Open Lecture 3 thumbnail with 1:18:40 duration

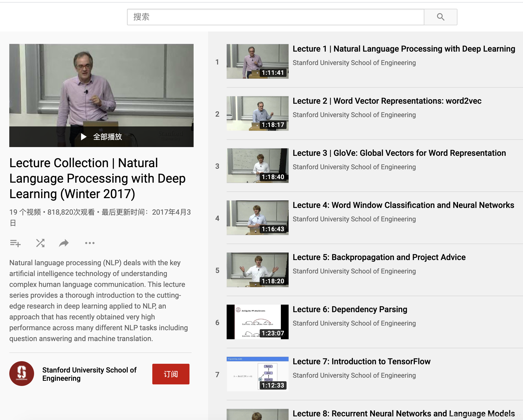(x=258, y=166)
